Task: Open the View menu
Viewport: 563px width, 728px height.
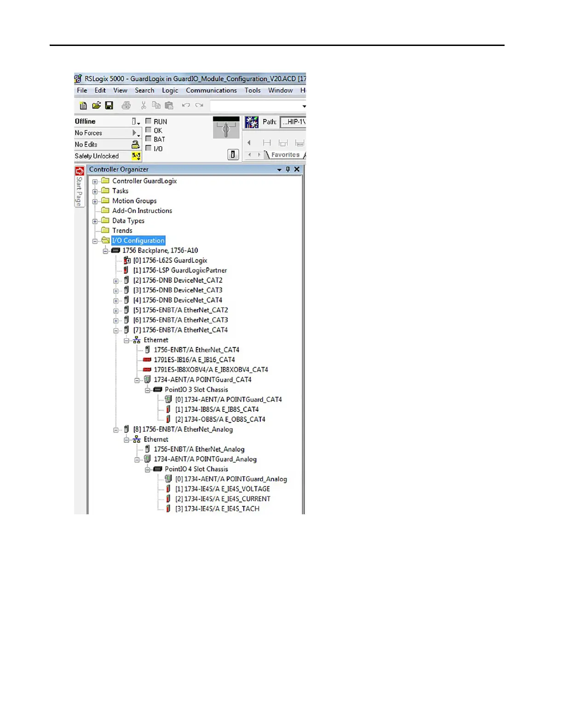Action: pyautogui.click(x=121, y=91)
